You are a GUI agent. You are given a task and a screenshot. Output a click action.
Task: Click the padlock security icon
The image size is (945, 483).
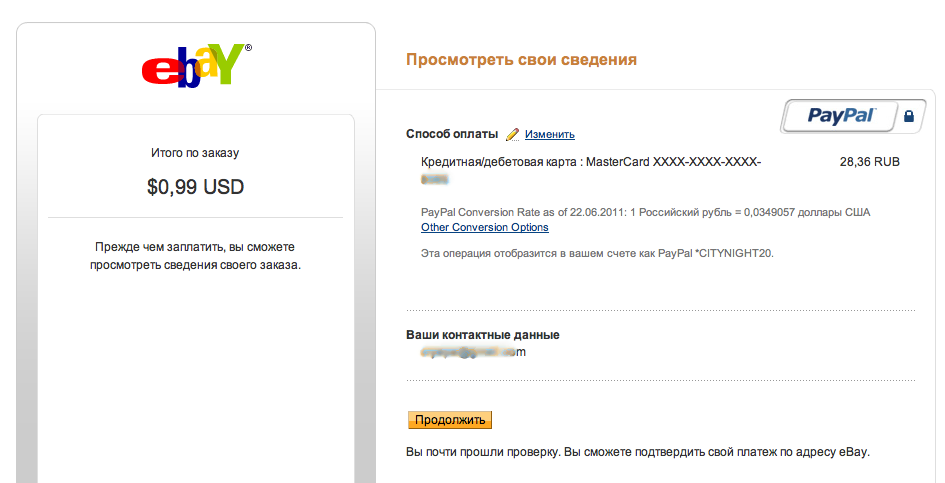pyautogui.click(x=908, y=117)
